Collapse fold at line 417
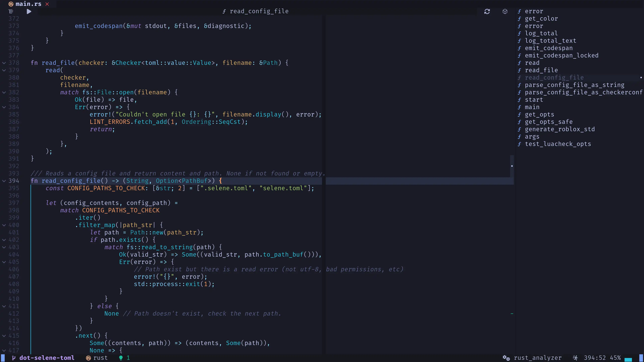 pyautogui.click(x=4, y=350)
